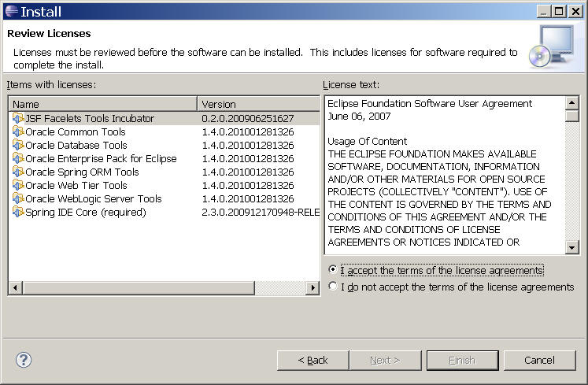Click the Oracle Web Tier Tools feature icon

pos(18,185)
